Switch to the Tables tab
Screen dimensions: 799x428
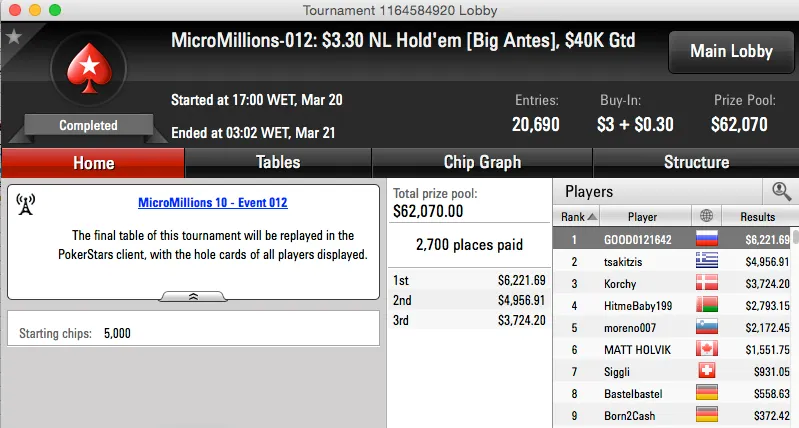tap(278, 163)
